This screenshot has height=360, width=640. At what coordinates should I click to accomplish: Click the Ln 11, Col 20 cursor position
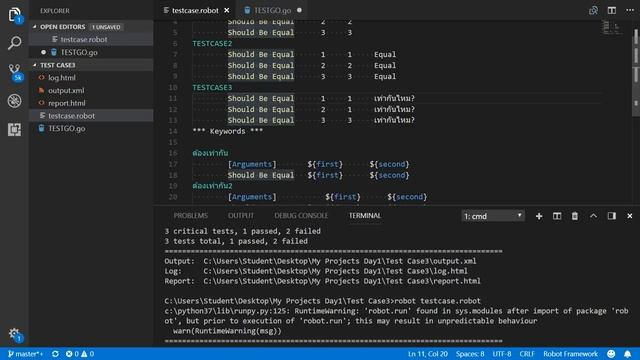click(427, 354)
